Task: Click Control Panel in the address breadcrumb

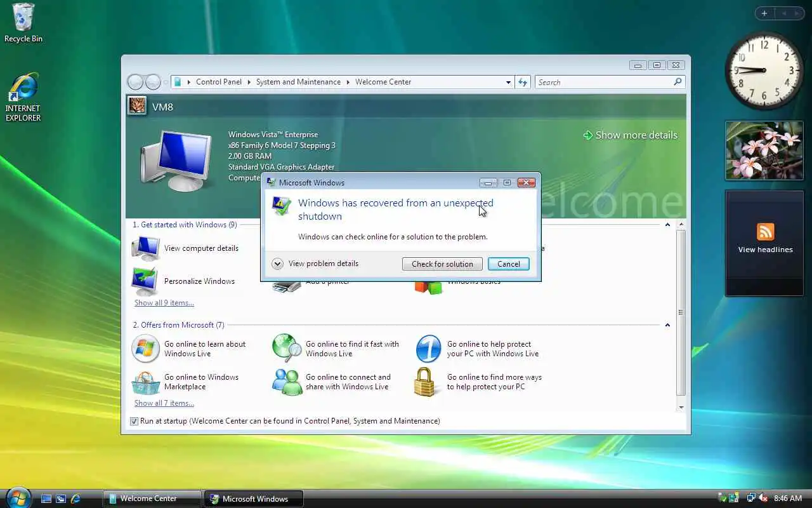Action: 219,82
